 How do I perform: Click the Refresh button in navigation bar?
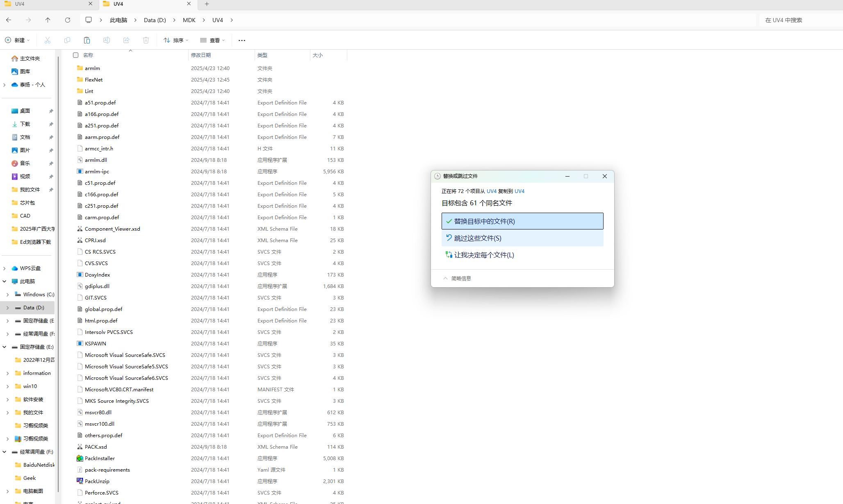[68, 20]
